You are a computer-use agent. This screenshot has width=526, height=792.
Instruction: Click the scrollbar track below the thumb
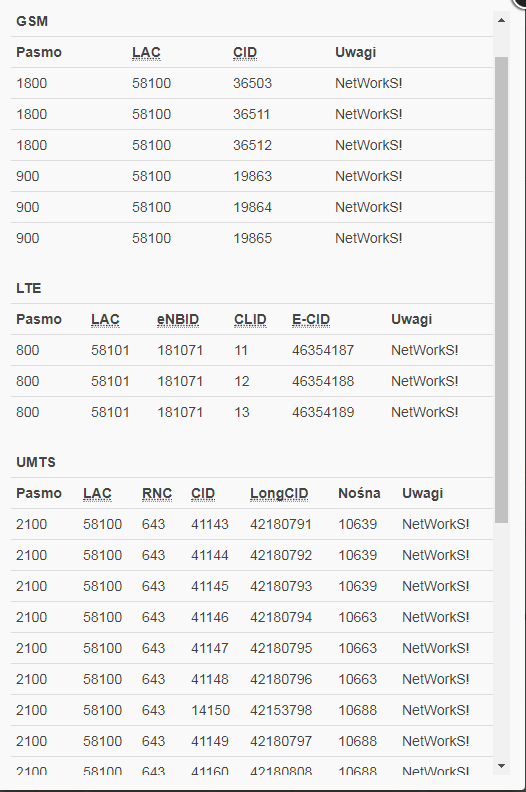[x=501, y=641]
